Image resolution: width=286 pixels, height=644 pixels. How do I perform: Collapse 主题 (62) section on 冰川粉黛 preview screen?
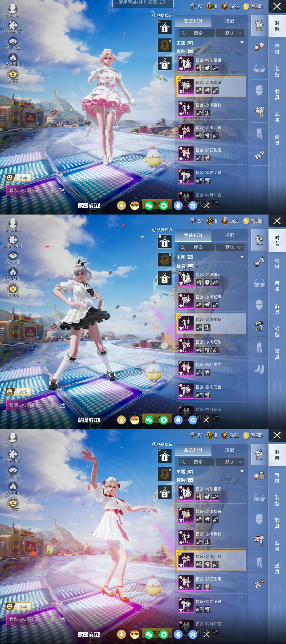click(242, 43)
